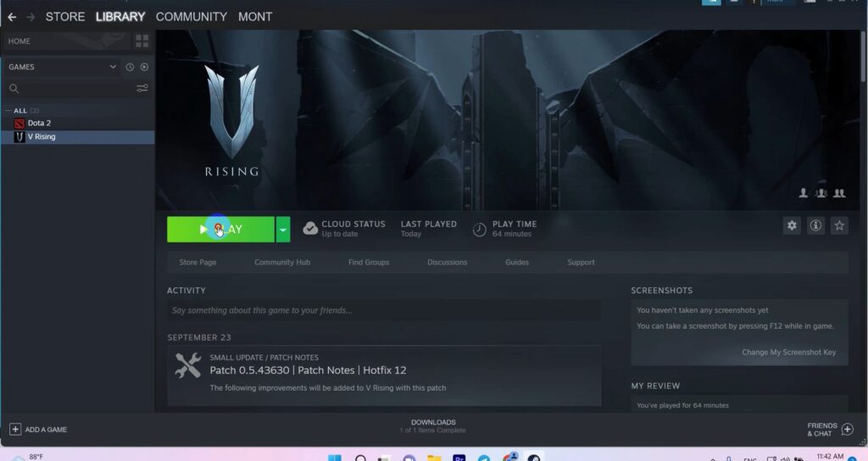Click 'You haven't taken any screenshots yet'
Viewport: 868px width, 461px height.
(703, 310)
